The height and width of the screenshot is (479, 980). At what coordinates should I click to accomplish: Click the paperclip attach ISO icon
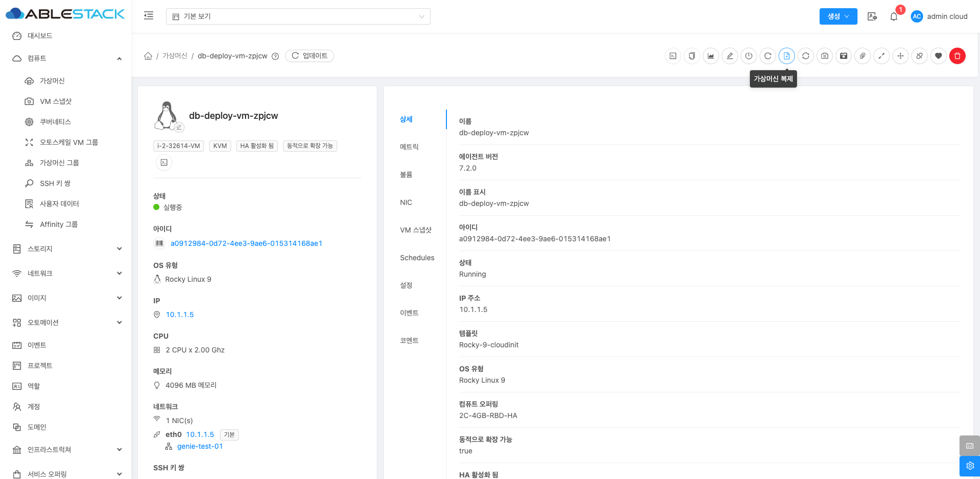862,56
